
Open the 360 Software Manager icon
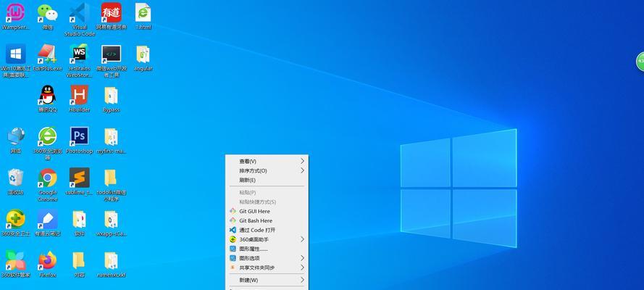click(x=16, y=264)
